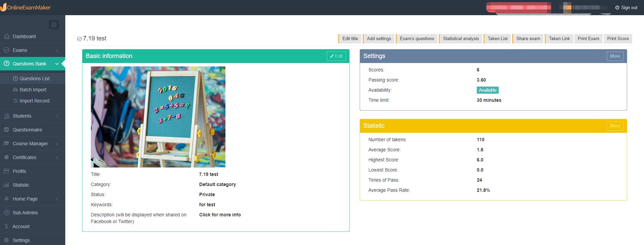Viewport: 644px width, 245px height.
Task: Click the Course Manager graduation cap icon
Action: (6, 144)
